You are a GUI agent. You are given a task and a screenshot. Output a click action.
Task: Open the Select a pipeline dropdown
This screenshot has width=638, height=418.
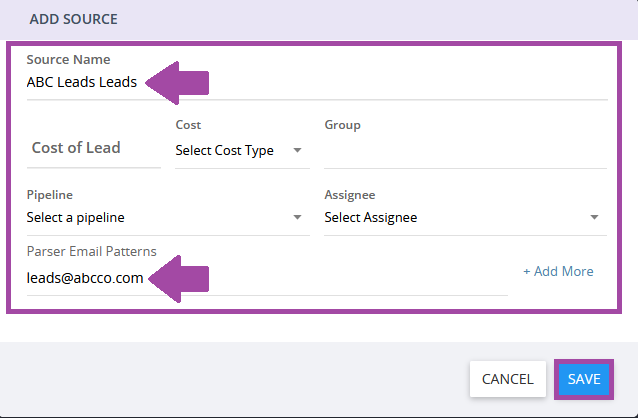click(168, 218)
